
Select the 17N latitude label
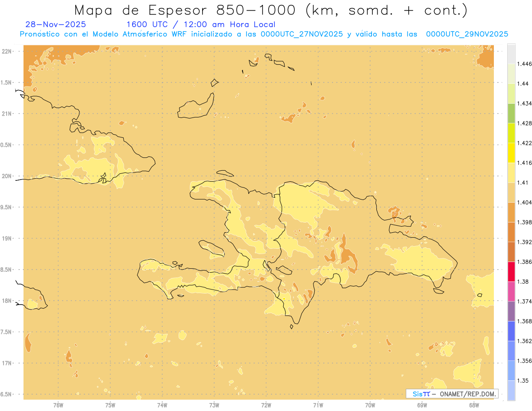7,363
